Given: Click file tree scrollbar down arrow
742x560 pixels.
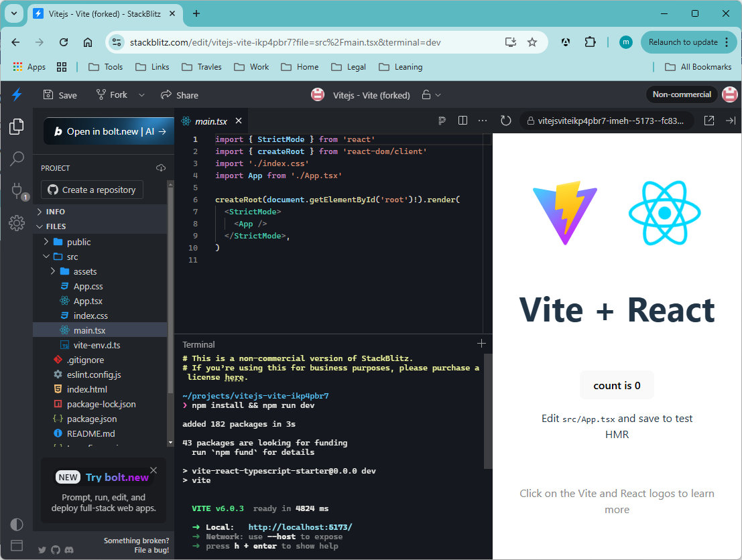Looking at the screenshot, I should [x=170, y=443].
